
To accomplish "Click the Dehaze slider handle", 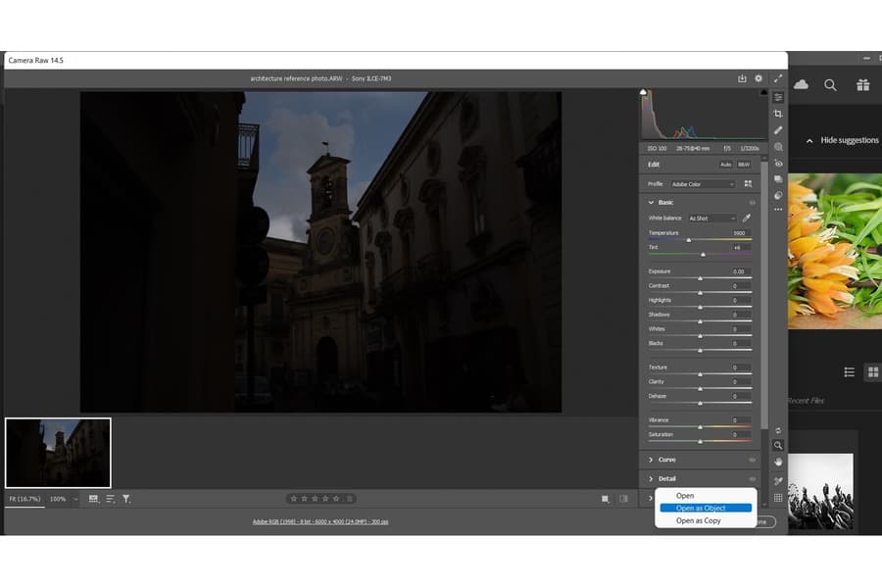I will 701,404.
